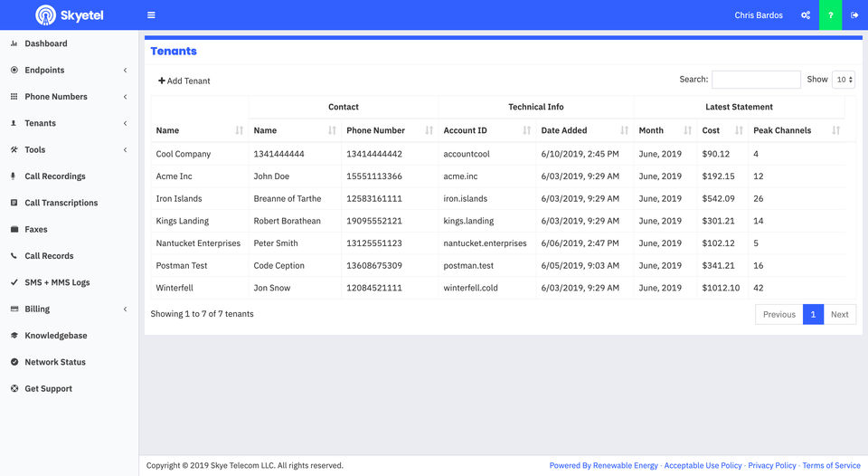Click the Call Transcriptions document icon

tap(14, 203)
